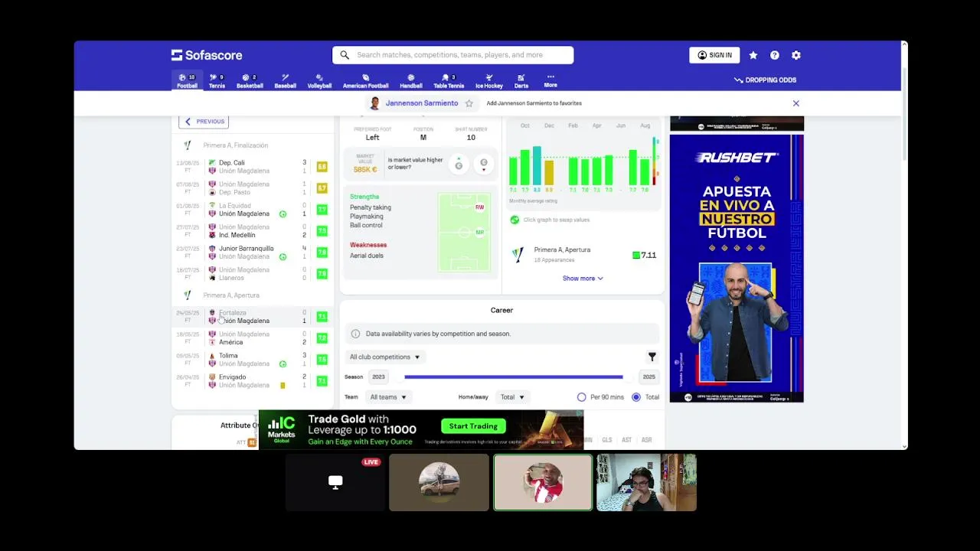Expand the More sports menu

point(550,81)
